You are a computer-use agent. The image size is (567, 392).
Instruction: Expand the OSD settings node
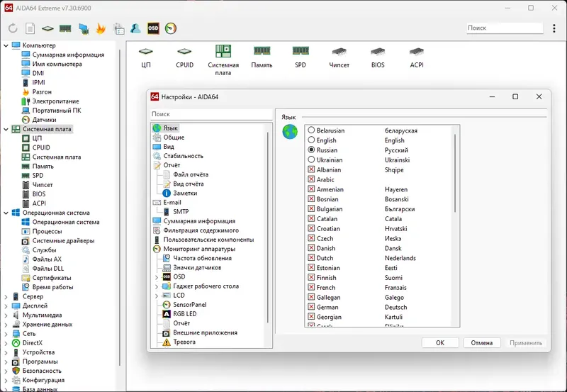click(x=157, y=277)
